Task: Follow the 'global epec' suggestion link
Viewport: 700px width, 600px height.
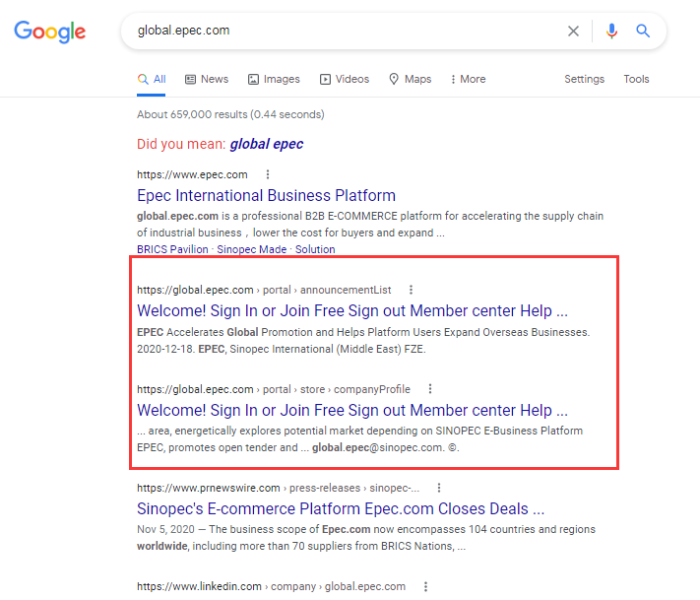Action: click(267, 144)
